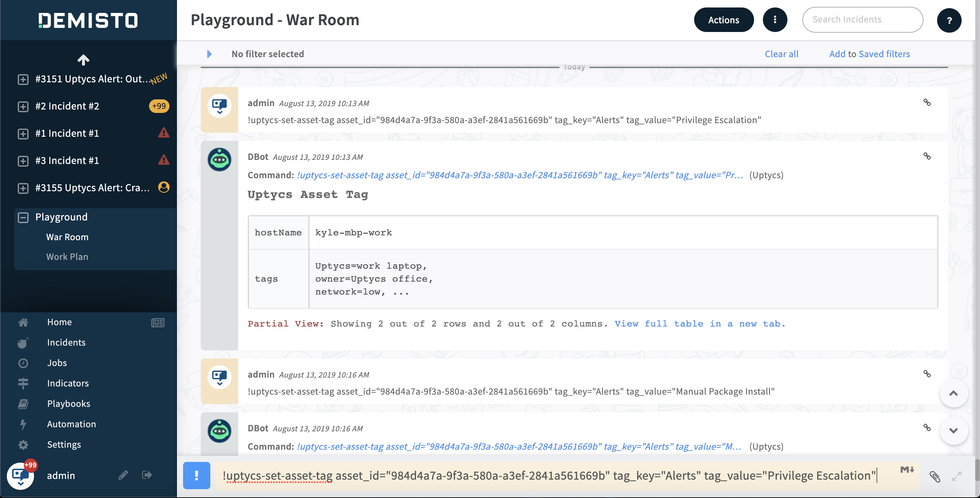The image size is (980, 498).
Task: View full table in a new tab
Action: 700,324
